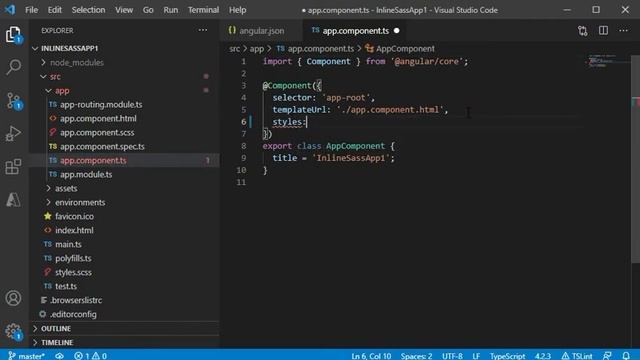Open the File menu
640x360 pixels.
[31, 10]
